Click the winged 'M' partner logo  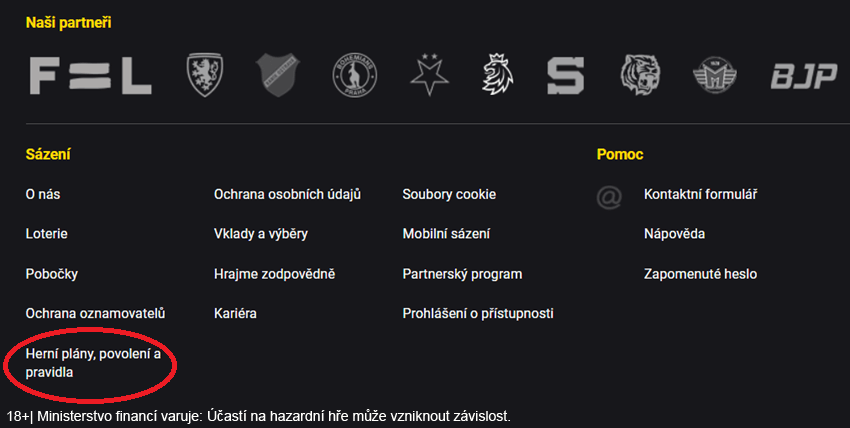(x=714, y=75)
